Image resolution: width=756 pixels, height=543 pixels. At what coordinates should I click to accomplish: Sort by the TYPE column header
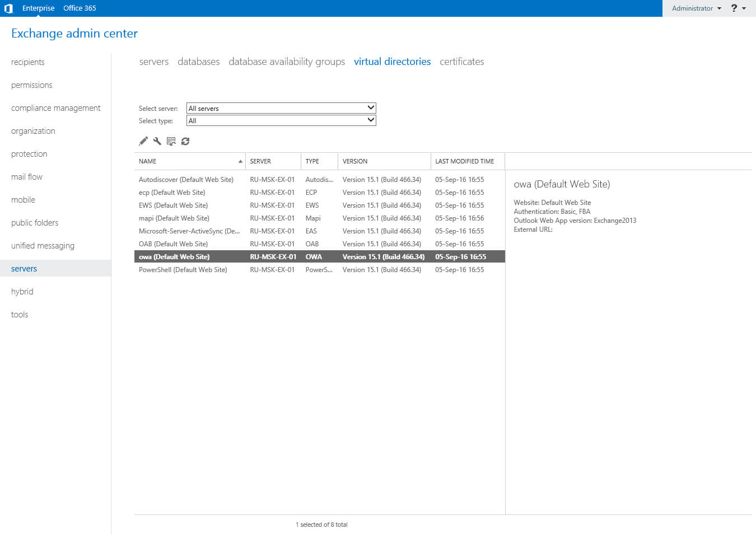[x=320, y=161]
